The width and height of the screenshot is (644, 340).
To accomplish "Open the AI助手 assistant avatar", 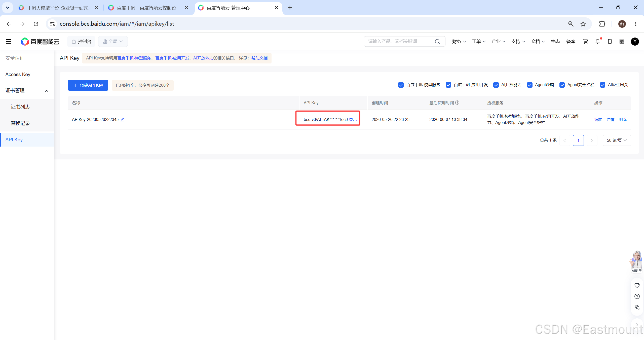I will pyautogui.click(x=637, y=262).
